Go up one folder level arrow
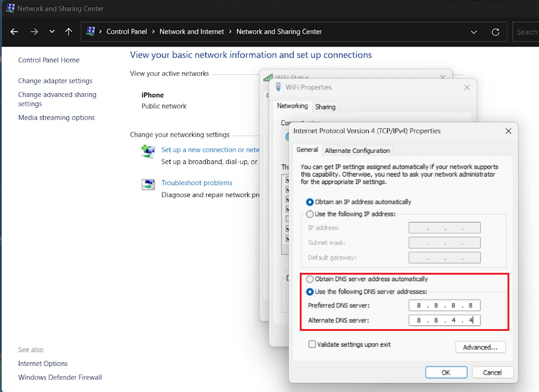539x392 pixels. coord(68,32)
